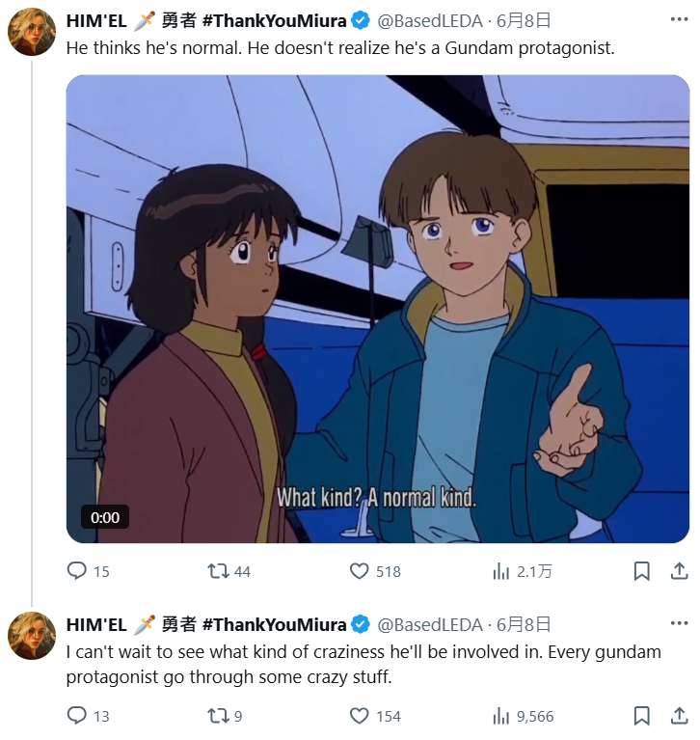Open the second tweet's profile avatar
700x740 pixels.
(32, 636)
